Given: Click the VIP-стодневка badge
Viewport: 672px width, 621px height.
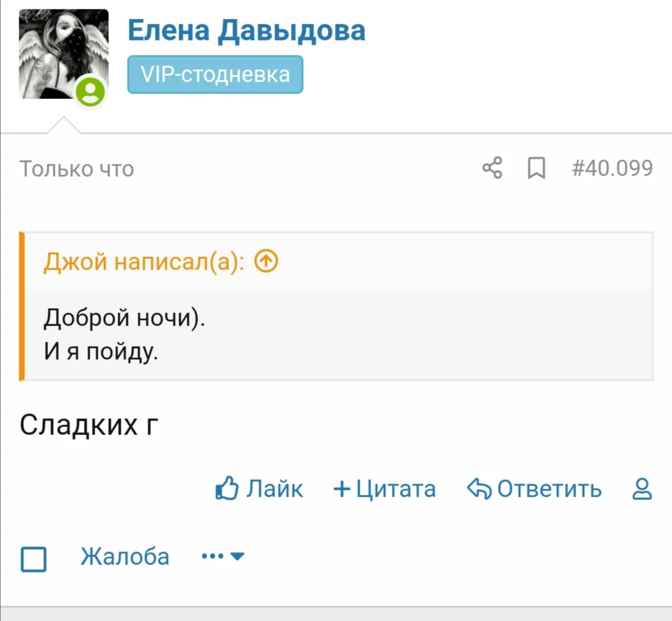Looking at the screenshot, I should pyautogui.click(x=215, y=74).
